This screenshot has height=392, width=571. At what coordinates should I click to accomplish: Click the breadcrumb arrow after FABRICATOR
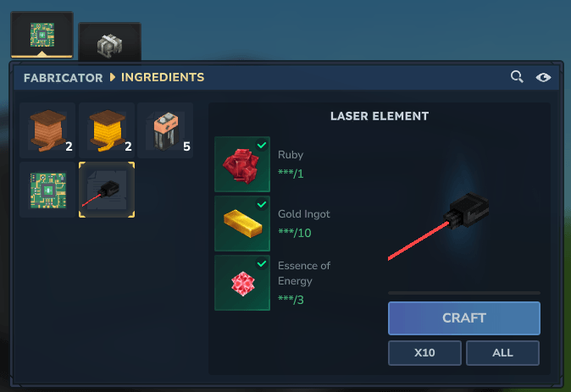point(113,77)
